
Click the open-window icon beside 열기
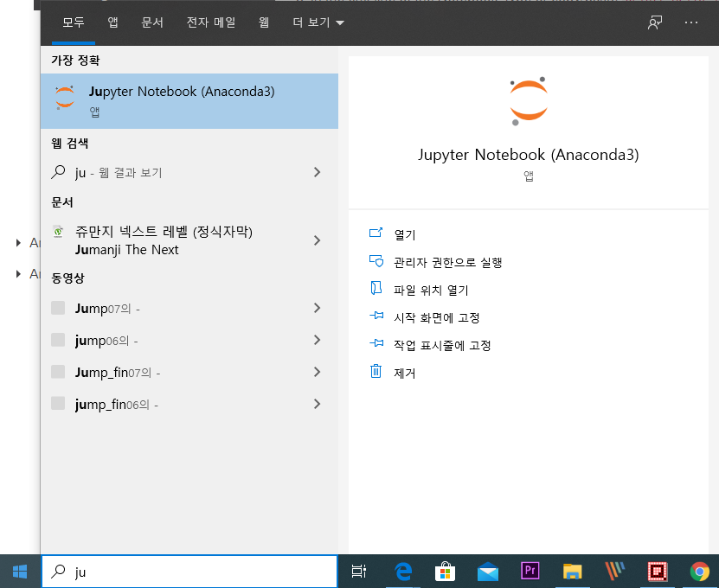[x=376, y=233]
